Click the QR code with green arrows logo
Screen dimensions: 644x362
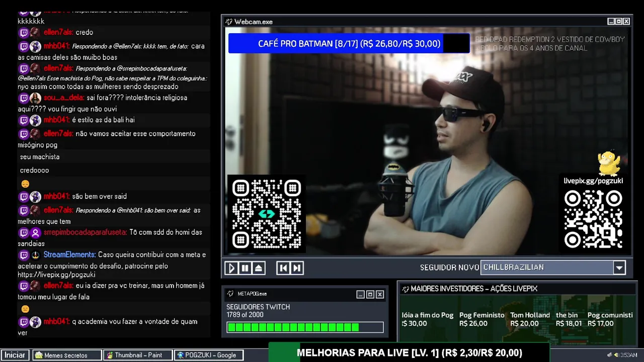[x=267, y=214]
